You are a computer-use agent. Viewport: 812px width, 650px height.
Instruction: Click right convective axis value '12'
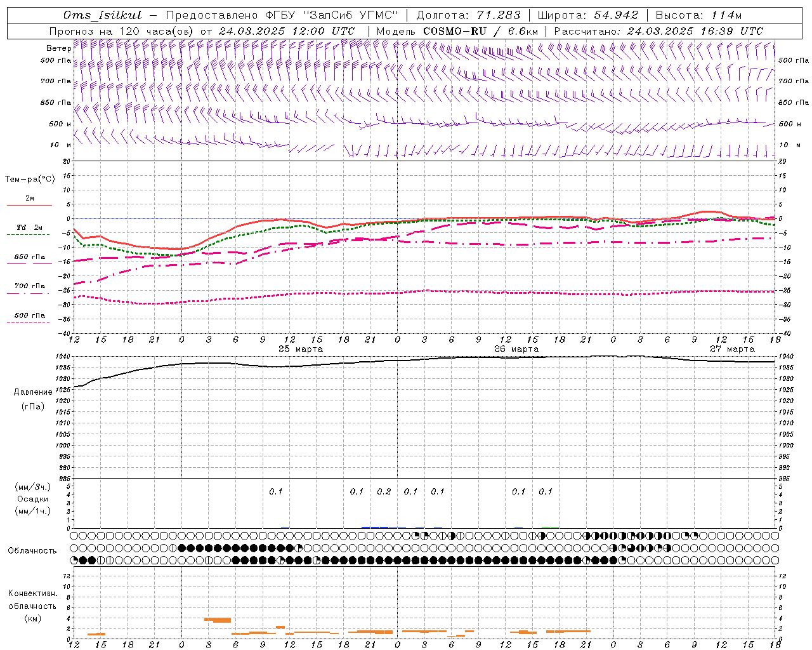782,576
